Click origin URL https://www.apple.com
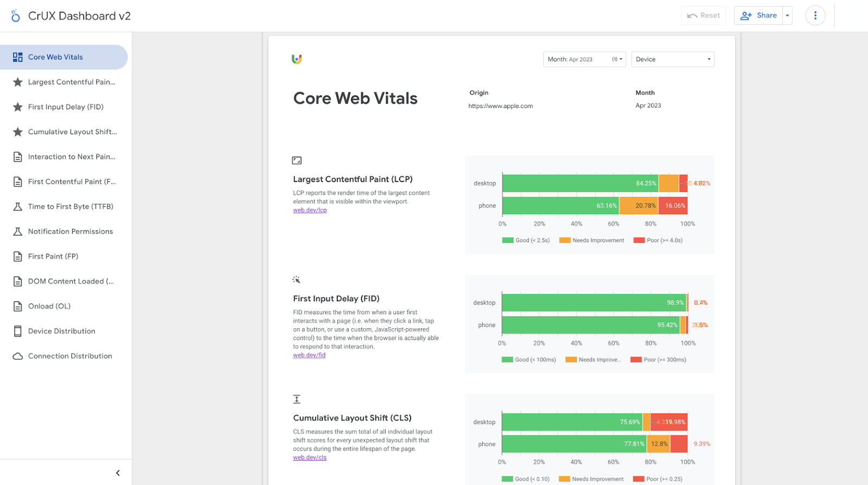The height and width of the screenshot is (485, 868). [x=501, y=106]
